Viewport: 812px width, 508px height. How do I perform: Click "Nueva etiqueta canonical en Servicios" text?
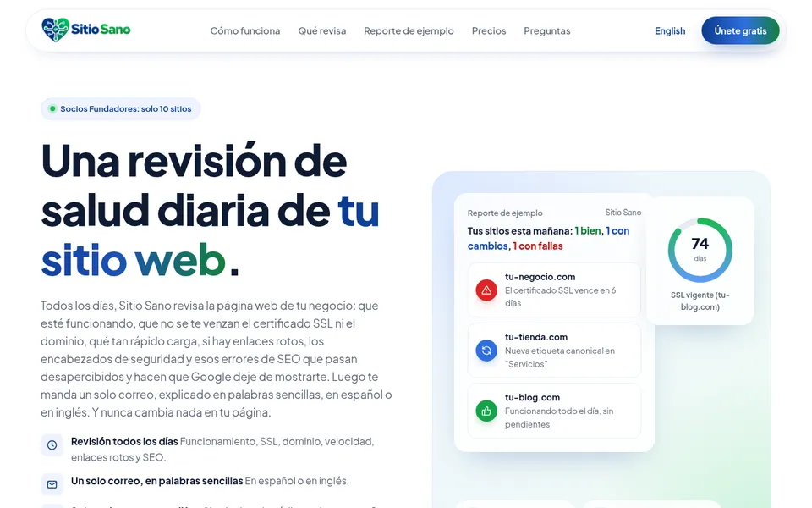click(x=560, y=357)
